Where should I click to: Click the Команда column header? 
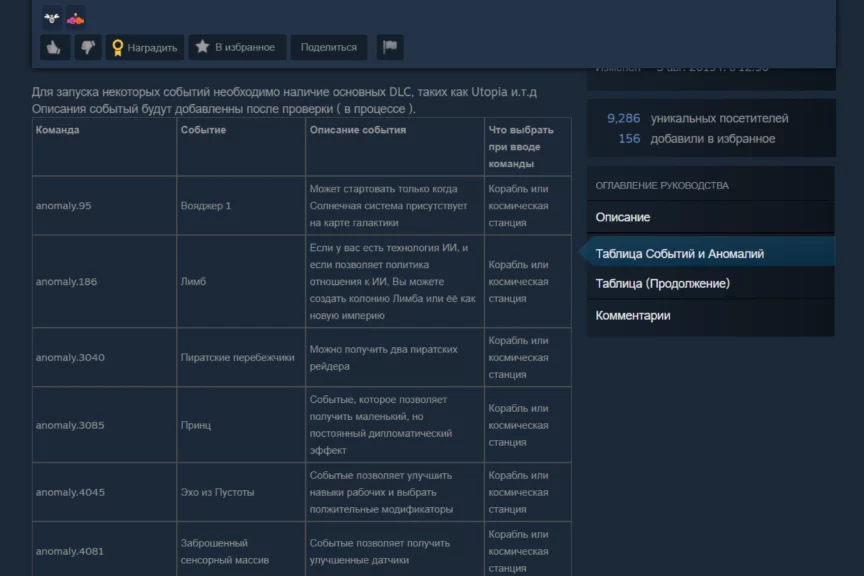pos(58,130)
